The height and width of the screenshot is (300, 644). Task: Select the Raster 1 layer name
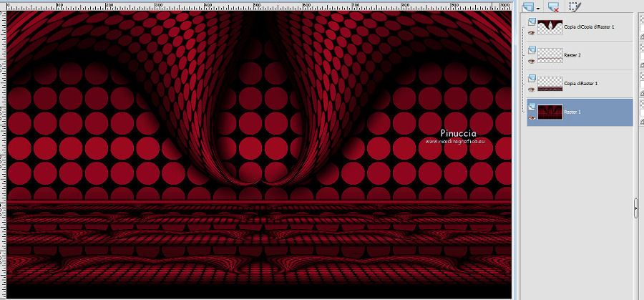point(572,112)
